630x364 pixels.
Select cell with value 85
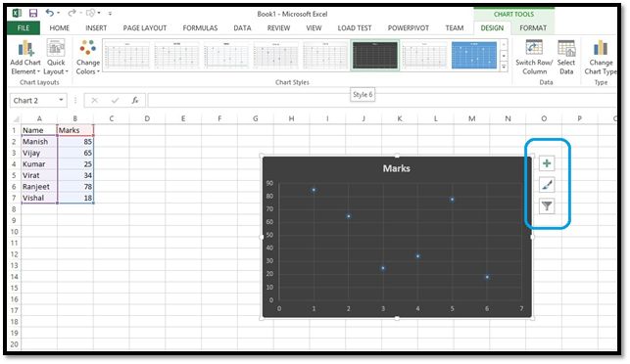coord(75,142)
